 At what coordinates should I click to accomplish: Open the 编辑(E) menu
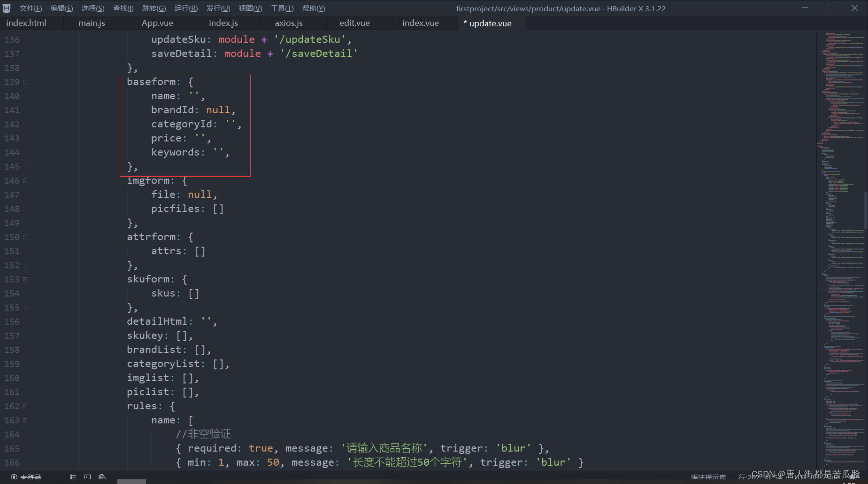[x=61, y=8]
